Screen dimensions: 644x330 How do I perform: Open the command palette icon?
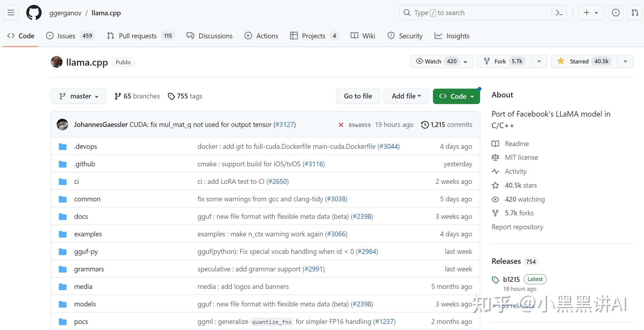(x=559, y=13)
